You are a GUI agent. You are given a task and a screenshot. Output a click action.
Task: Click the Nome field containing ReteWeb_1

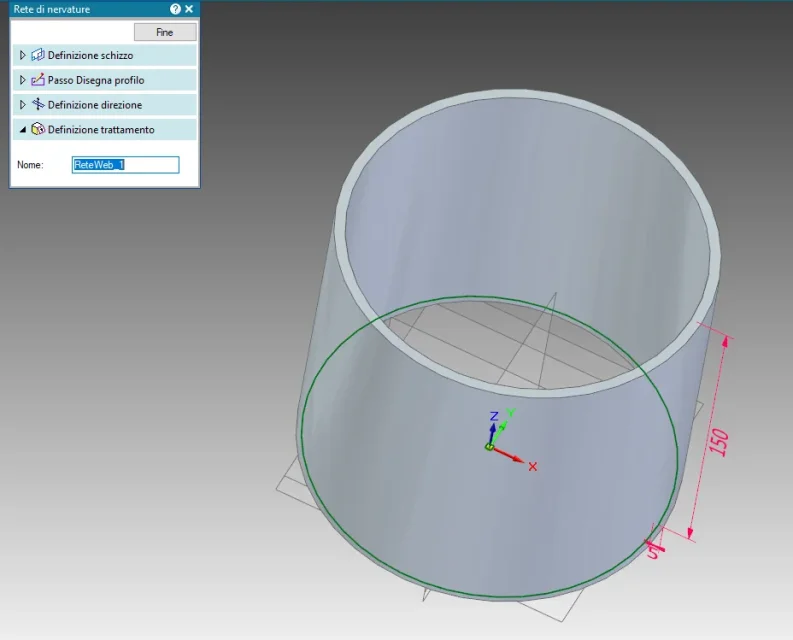[125, 165]
